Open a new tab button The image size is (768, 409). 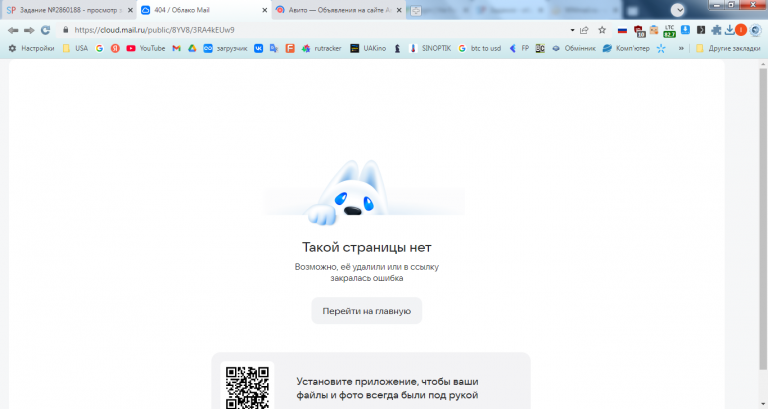tap(415, 10)
